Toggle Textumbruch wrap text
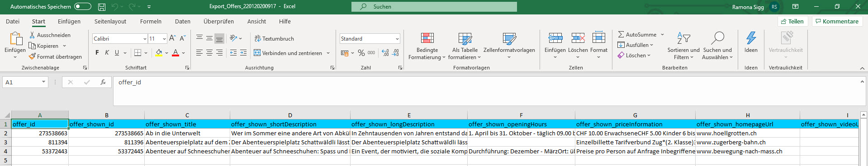Viewport: 868px width, 166px height. [x=274, y=38]
